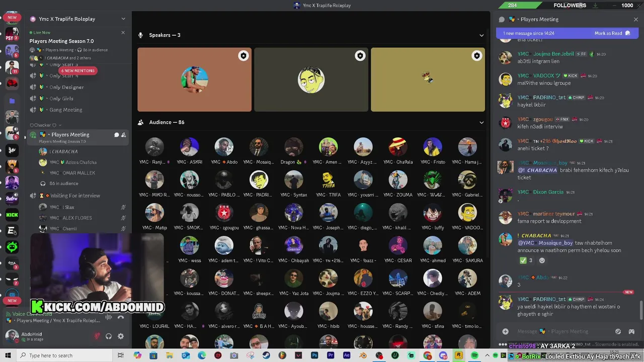Viewport: 644px width, 362px height.
Task: Open Task View on the taskbar
Action: [x=121, y=355]
